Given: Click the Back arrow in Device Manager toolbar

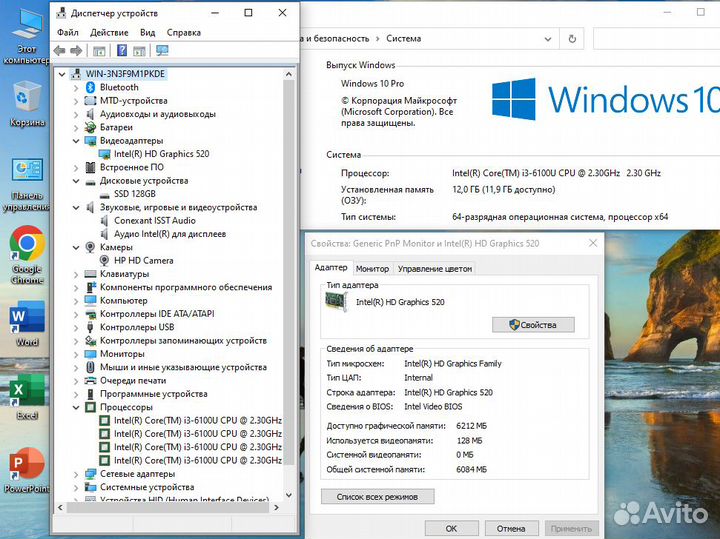Looking at the screenshot, I should click(59, 51).
